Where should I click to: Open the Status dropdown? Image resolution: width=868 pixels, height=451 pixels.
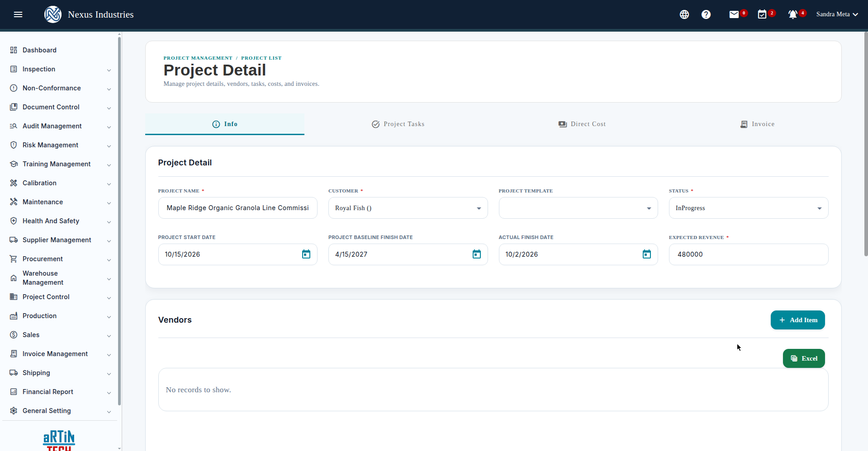[749, 208]
